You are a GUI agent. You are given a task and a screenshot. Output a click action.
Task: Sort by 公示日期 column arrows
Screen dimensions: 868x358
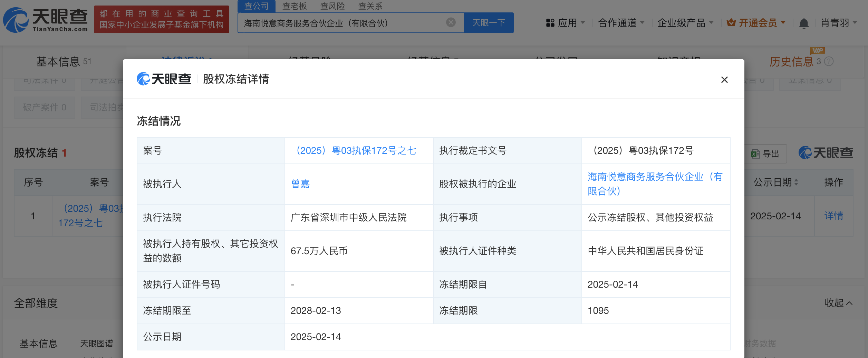[x=796, y=182]
